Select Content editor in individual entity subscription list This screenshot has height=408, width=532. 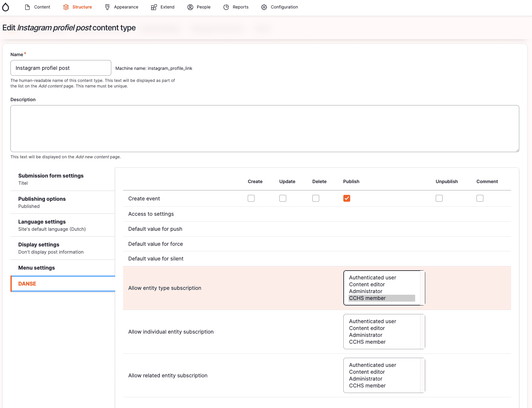coord(382,328)
